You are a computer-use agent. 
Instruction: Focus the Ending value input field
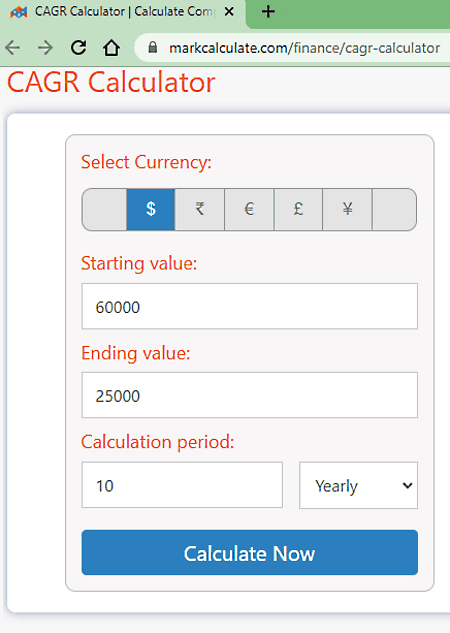tap(249, 395)
